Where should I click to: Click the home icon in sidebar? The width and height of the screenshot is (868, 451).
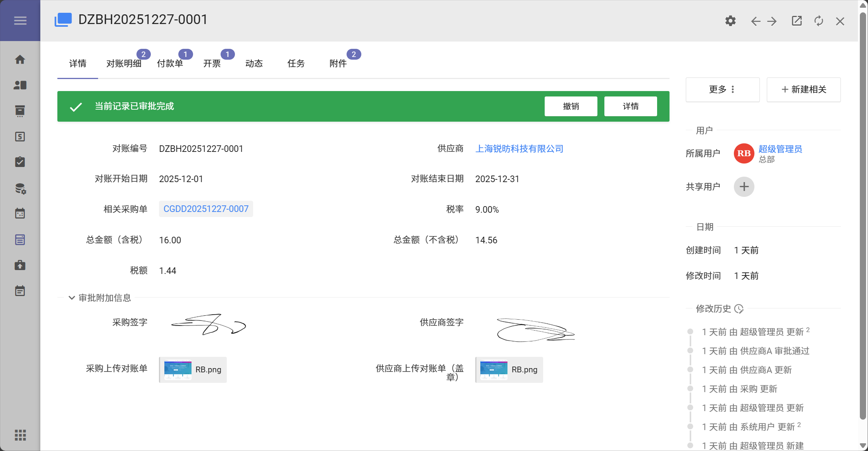click(x=20, y=59)
